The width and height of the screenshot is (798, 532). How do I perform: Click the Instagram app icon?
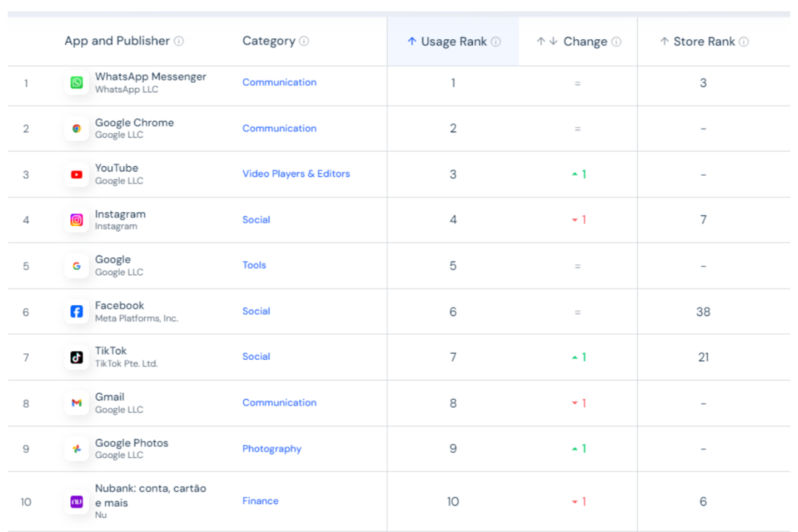[x=77, y=220]
